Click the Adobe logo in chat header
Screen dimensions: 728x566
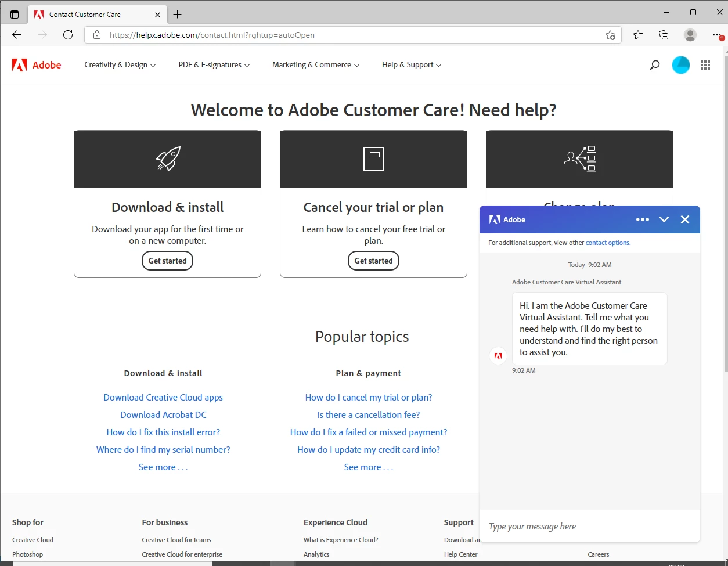507,219
